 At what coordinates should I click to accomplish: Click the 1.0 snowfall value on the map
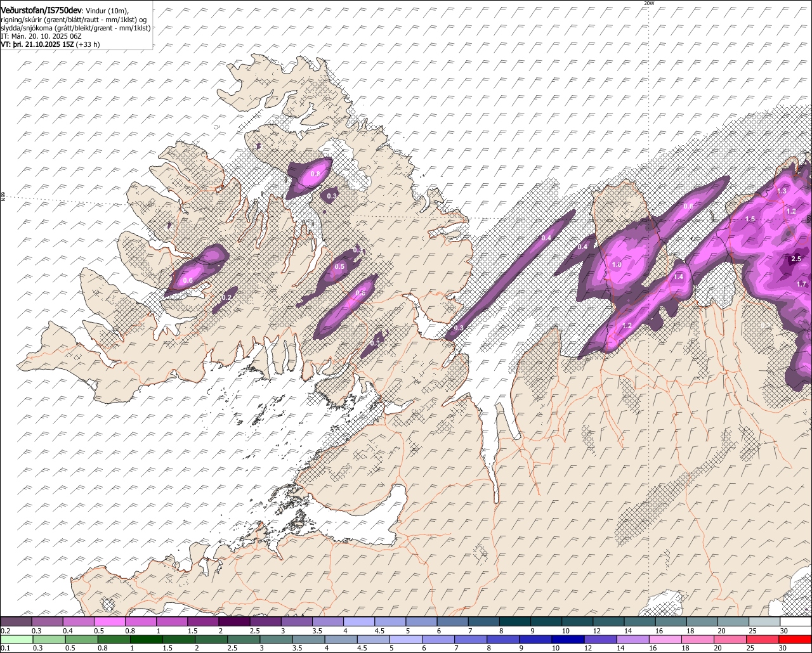click(x=617, y=264)
